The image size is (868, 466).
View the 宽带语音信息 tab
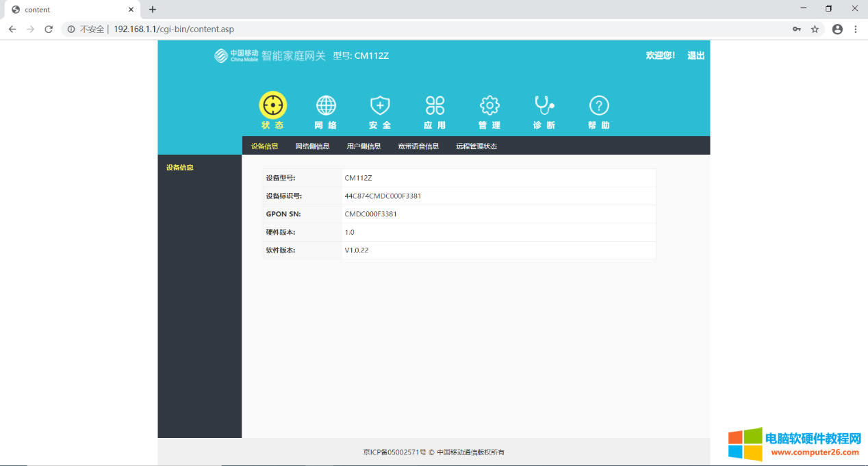point(418,145)
